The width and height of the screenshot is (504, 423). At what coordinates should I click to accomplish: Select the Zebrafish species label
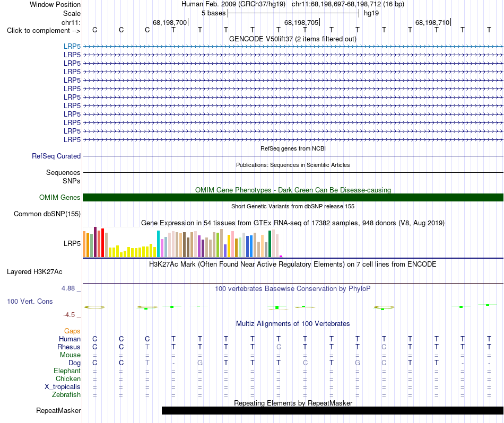point(66,394)
